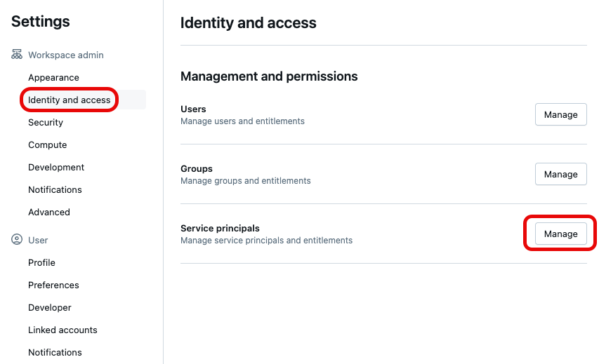The image size is (599, 364).
Task: Click the User section label
Action: [38, 240]
